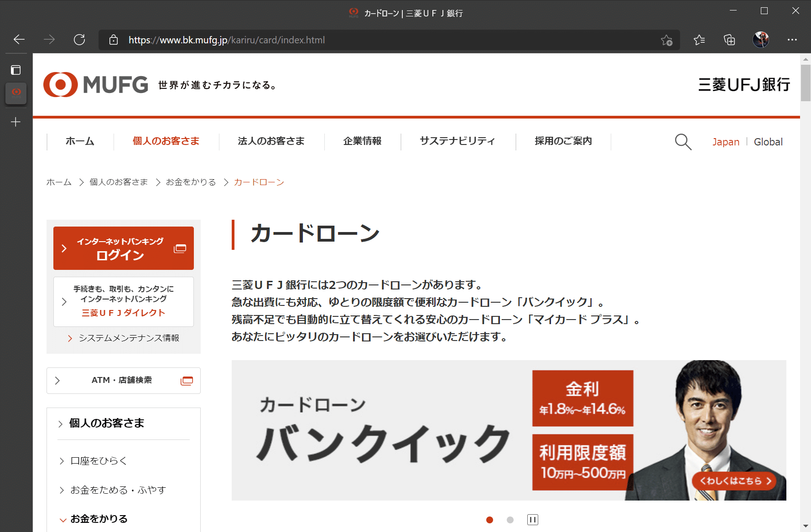Open 個人のお客さま navigation menu item

tap(166, 141)
